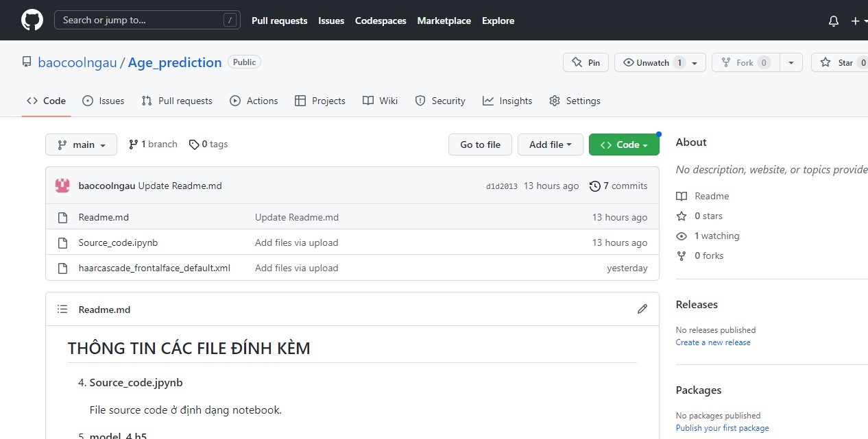868x439 pixels.
Task: Switch to the repository Issues tab
Action: (x=104, y=101)
